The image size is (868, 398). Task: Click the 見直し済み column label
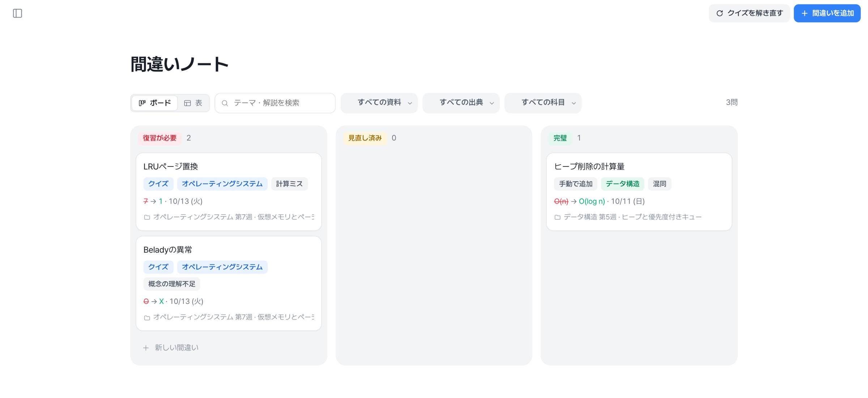pos(365,138)
